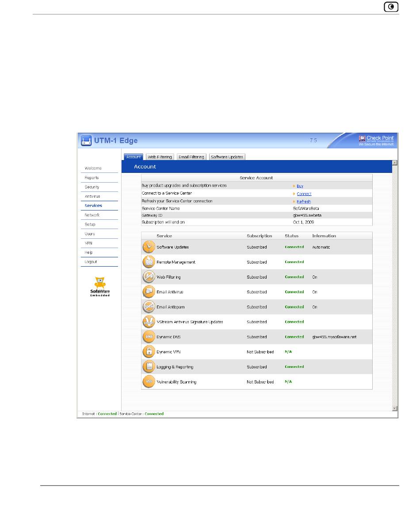Click the Email Antispam service icon
Image resolution: width=420 pixels, height=520 pixels.
[149, 307]
